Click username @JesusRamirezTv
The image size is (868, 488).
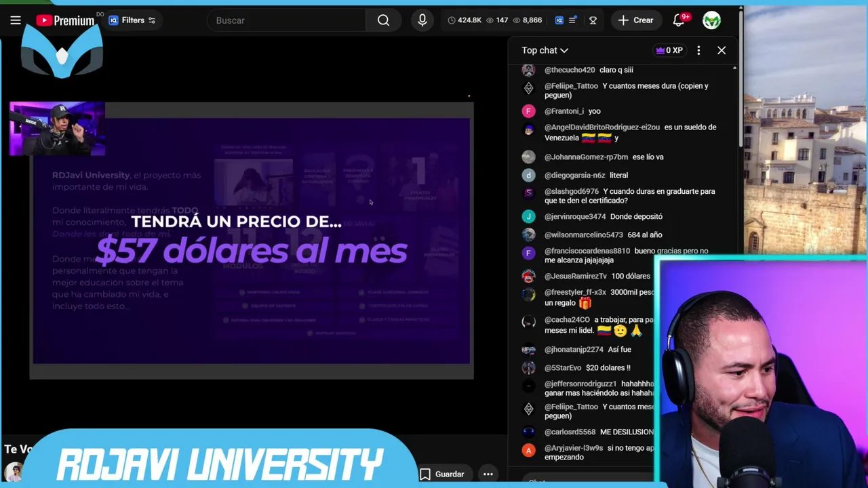click(x=576, y=276)
